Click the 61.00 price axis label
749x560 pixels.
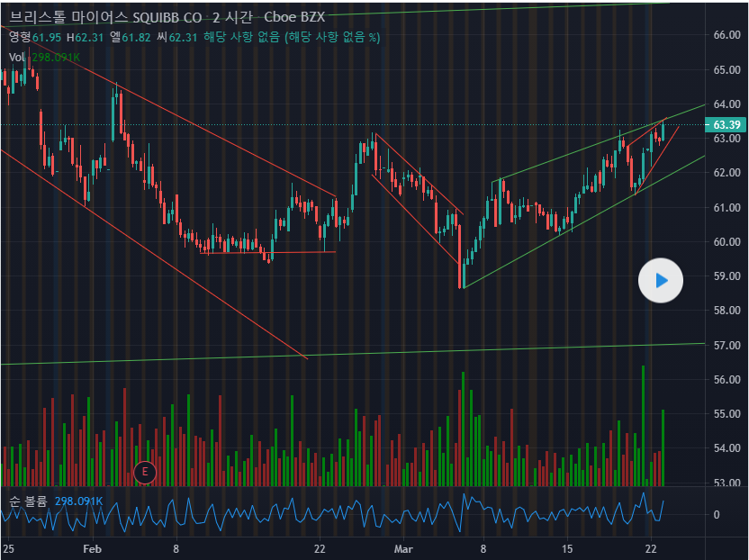click(726, 207)
